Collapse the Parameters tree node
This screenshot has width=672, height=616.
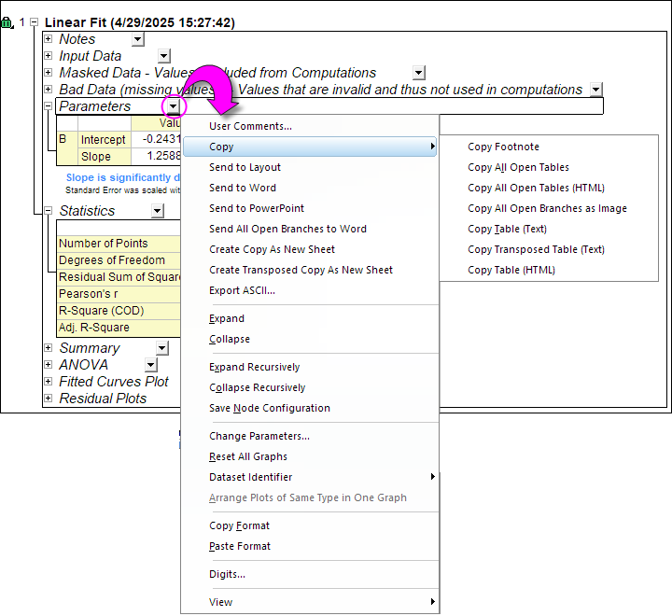tap(49, 106)
